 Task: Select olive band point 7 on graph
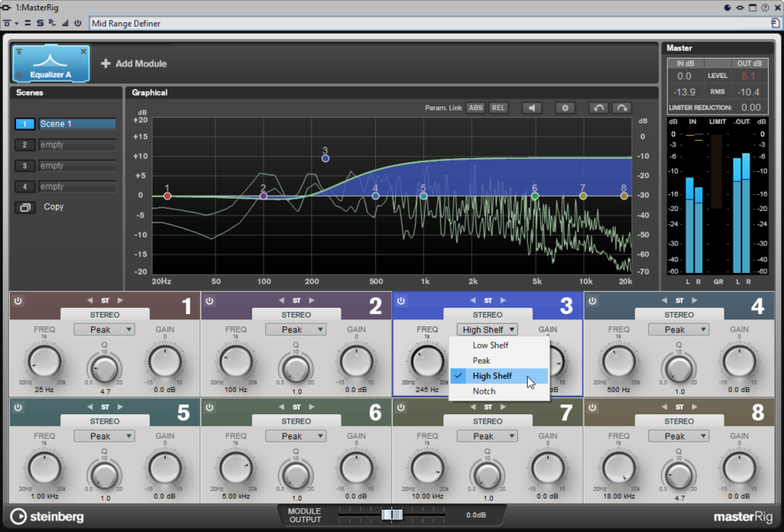point(583,196)
